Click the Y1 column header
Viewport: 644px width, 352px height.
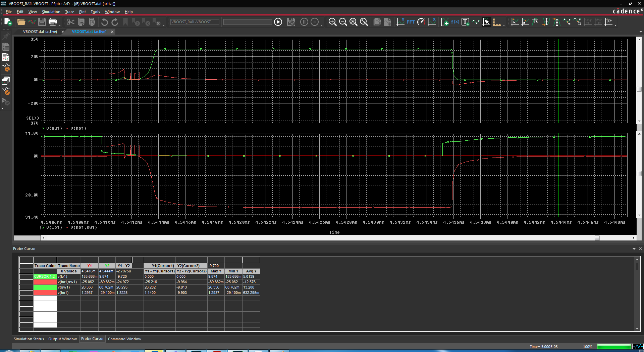[90, 266]
